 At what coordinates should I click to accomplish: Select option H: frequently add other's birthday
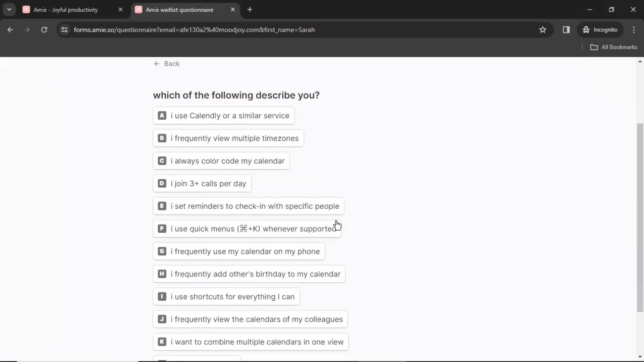click(250, 274)
